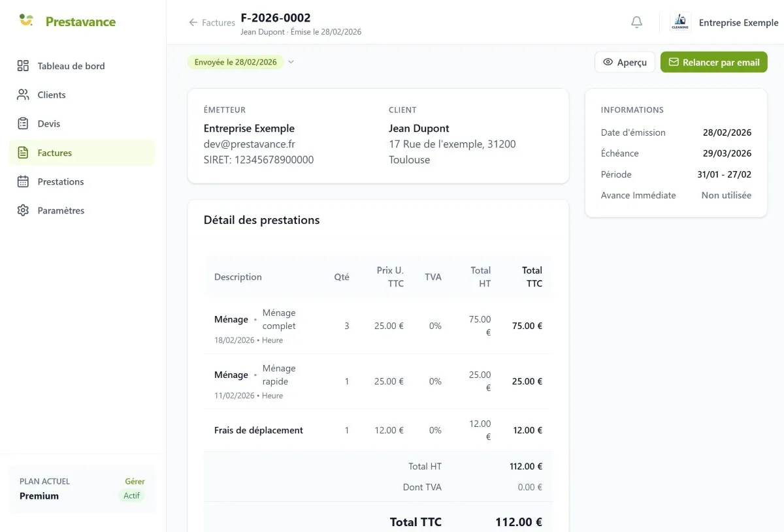
Task: Select the Frais de déplacement line item
Action: [x=259, y=430]
